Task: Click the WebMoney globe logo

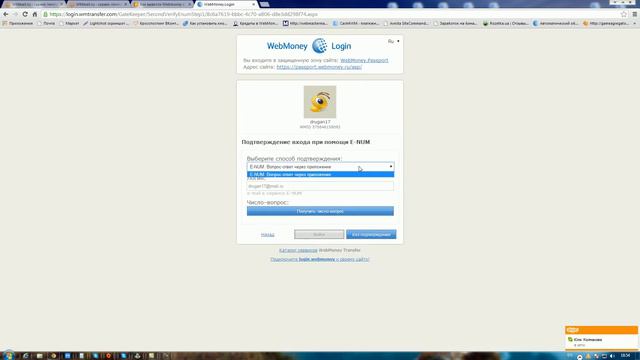Action: click(320, 46)
